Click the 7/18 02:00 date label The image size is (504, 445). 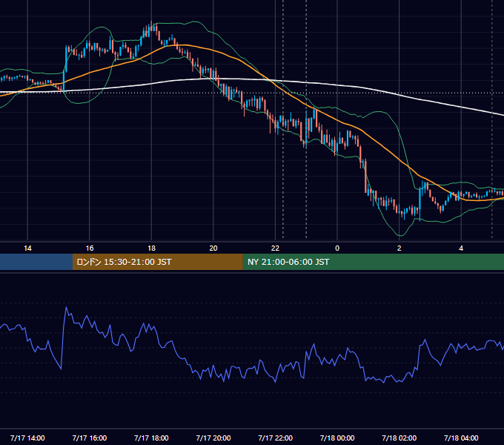(399, 438)
